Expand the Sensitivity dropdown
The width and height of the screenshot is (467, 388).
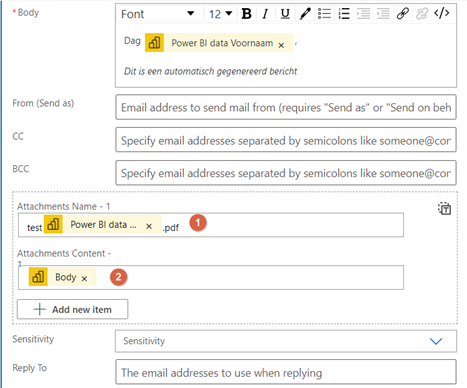[286, 341]
